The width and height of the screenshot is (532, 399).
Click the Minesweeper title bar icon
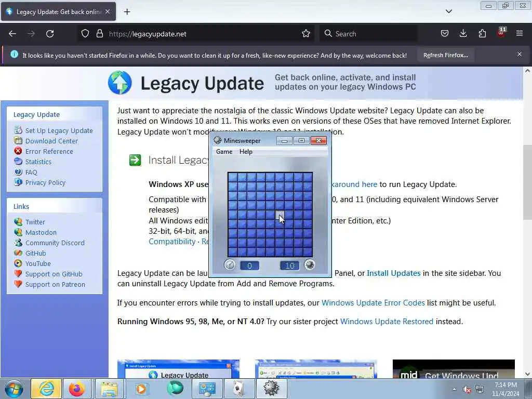pos(218,140)
